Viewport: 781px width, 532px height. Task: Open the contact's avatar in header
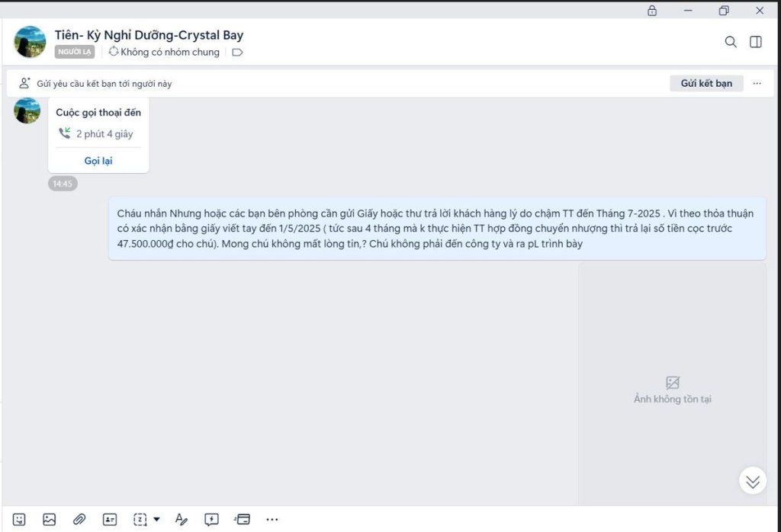coord(30,42)
